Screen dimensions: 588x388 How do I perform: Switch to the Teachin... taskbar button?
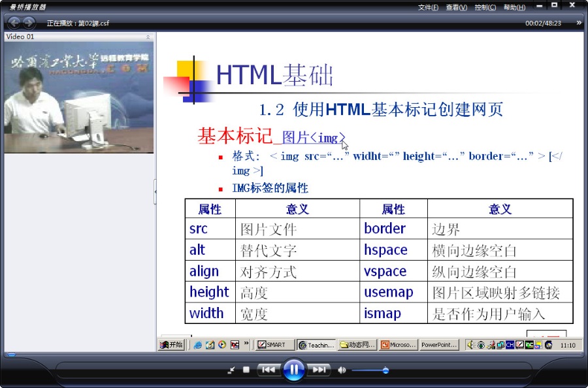click(x=316, y=345)
